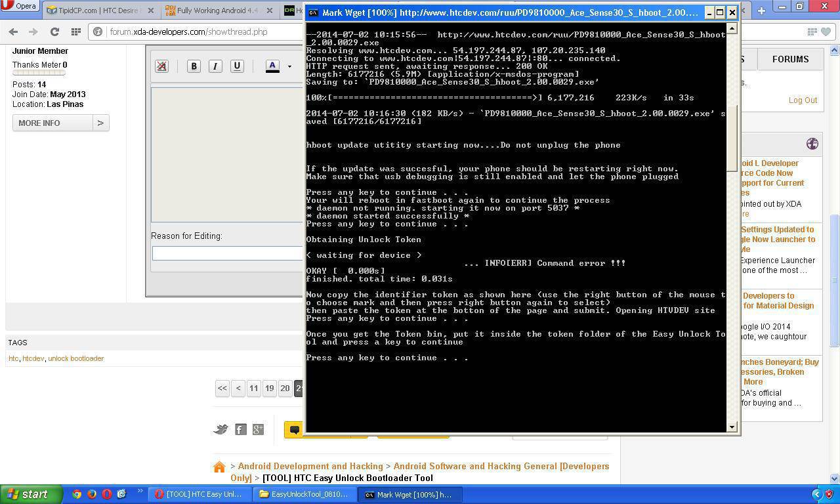This screenshot has height=504, width=840.
Task: Close the TipidCP.com tab
Action: (151, 10)
